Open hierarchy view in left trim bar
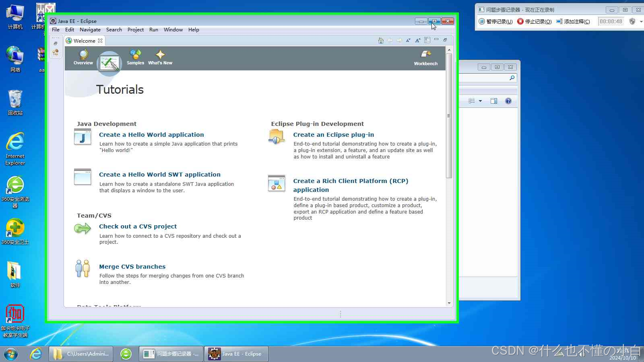644x362 pixels. tap(56, 52)
